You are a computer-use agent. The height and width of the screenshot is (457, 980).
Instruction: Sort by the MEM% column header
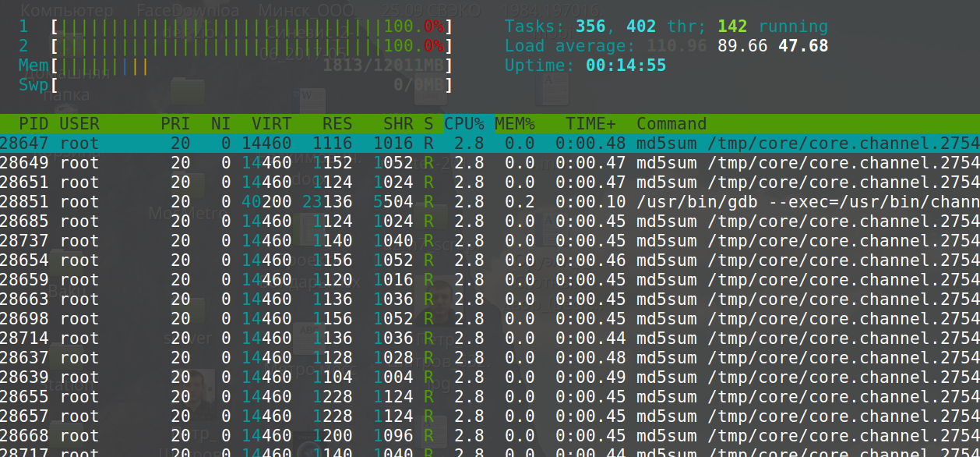coord(515,123)
